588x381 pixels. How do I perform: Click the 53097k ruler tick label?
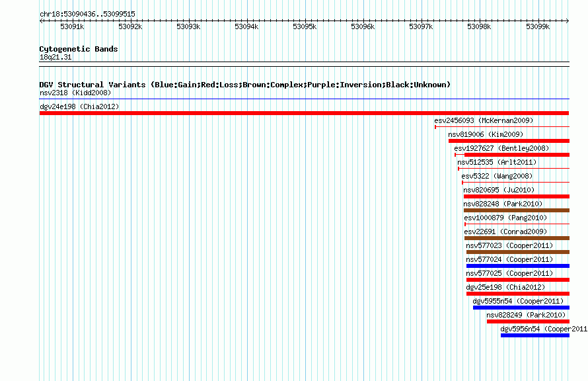[421, 26]
